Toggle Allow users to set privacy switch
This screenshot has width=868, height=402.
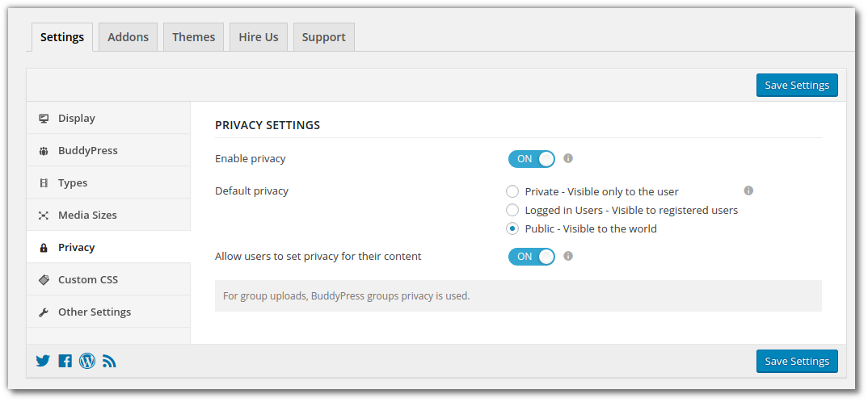(x=532, y=257)
